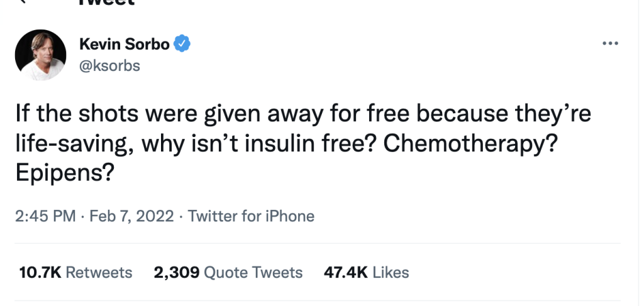View the 10.7K Retweets list

77,272
